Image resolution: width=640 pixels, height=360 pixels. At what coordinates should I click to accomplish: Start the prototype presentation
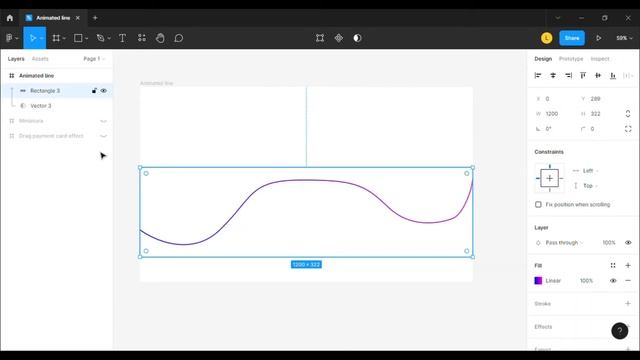(598, 38)
